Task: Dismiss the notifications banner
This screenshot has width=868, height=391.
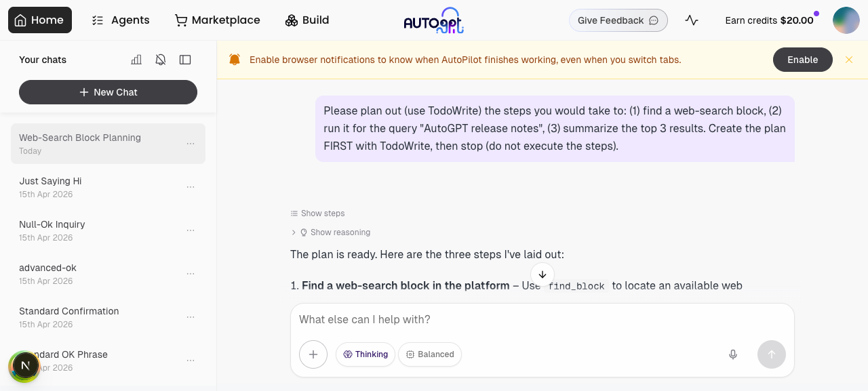Action: coord(849,60)
